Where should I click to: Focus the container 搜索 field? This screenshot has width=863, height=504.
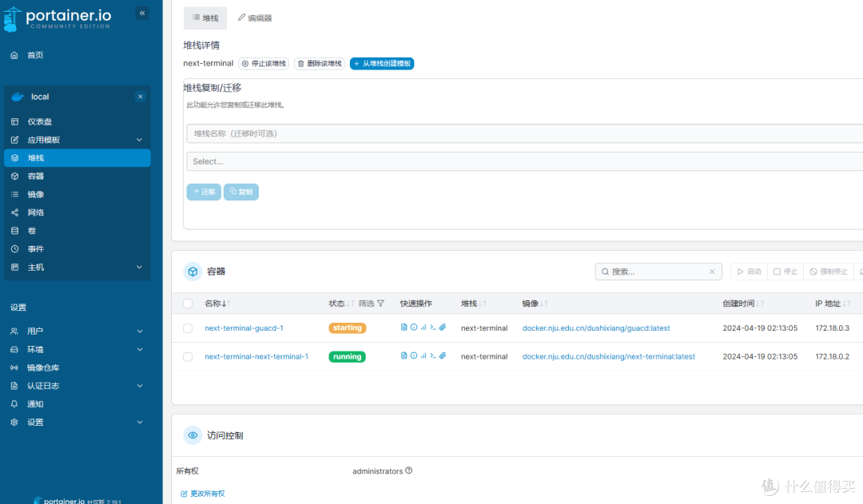tap(658, 272)
